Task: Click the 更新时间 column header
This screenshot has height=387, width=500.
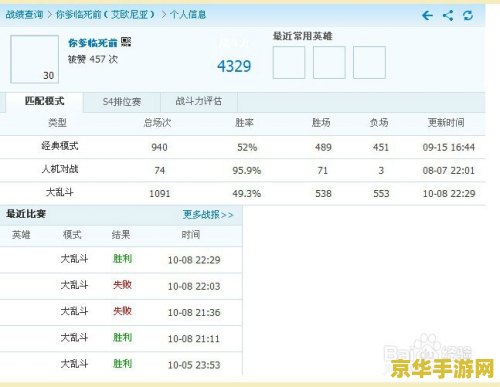Action: click(446, 123)
